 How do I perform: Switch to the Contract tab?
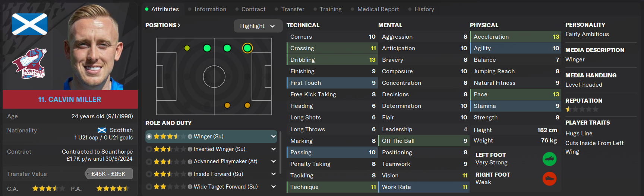(x=253, y=9)
